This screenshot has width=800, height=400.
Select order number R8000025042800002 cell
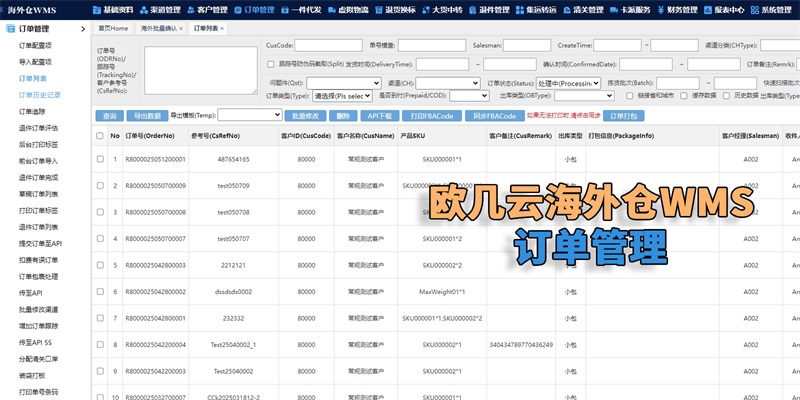[x=156, y=292]
